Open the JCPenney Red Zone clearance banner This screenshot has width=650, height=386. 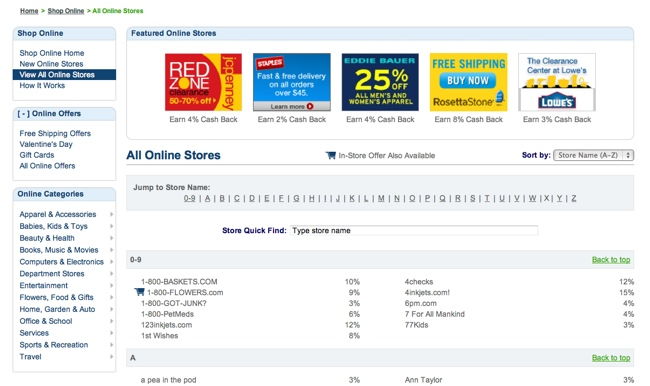pyautogui.click(x=203, y=82)
